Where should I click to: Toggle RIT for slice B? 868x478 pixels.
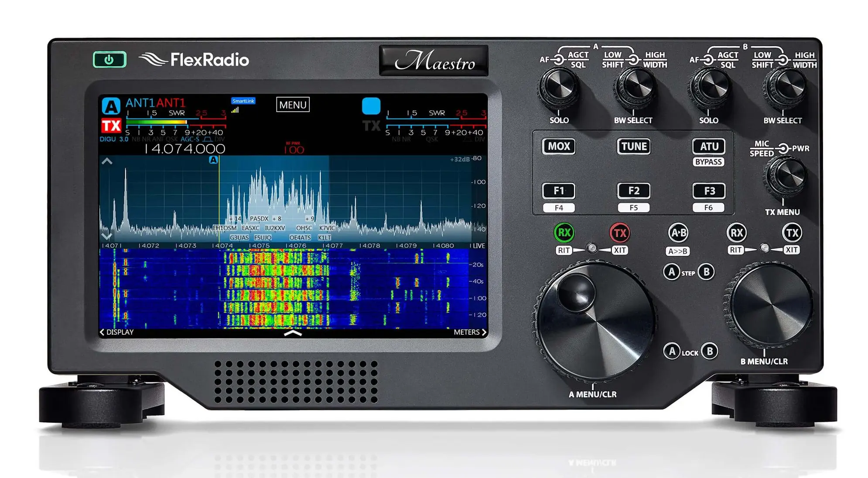coord(736,250)
